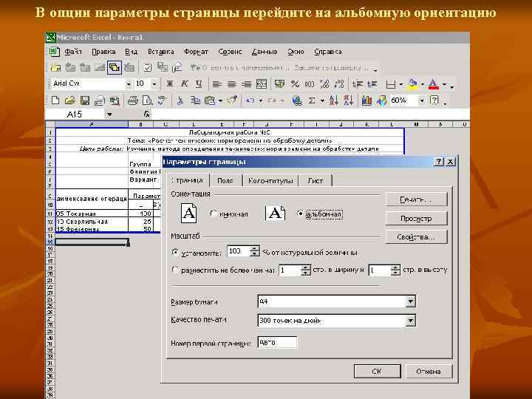Toggle the Drawing toolbar icon
Viewport: 532px width, 399px height.
coord(381,100)
